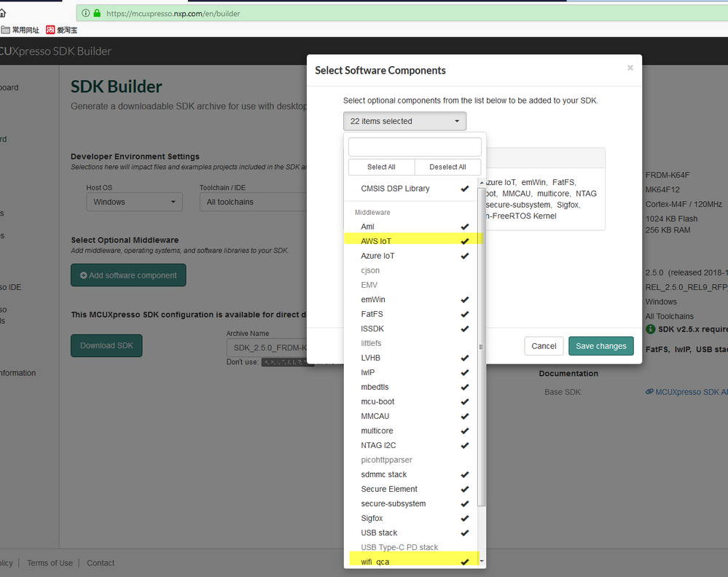This screenshot has width=728, height=577.
Task: Toggle the multicore option
Action: tap(411, 431)
